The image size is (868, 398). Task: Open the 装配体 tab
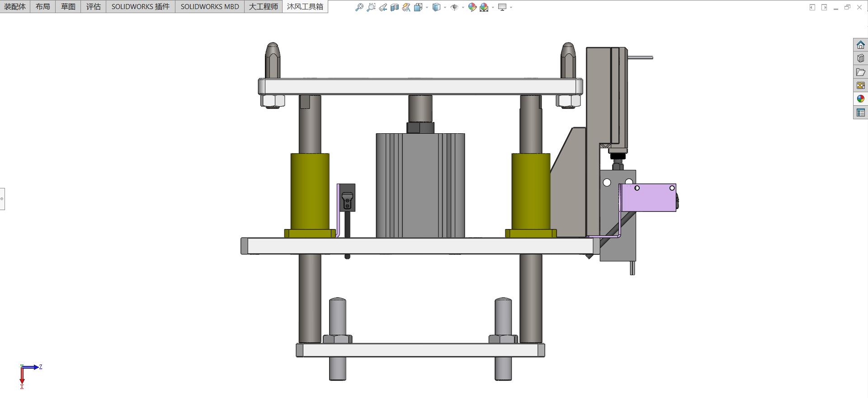(15, 6)
